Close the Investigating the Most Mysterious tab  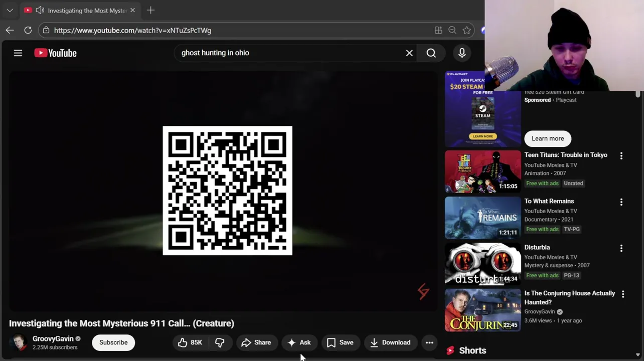click(x=132, y=10)
